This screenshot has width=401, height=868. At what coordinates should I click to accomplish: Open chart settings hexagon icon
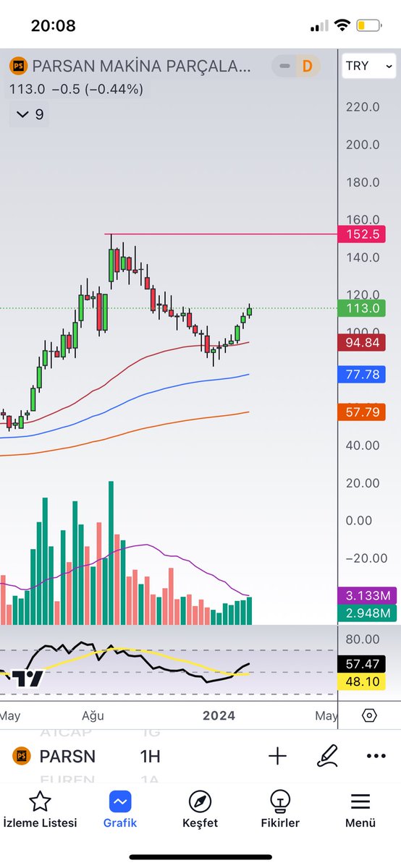point(369,715)
